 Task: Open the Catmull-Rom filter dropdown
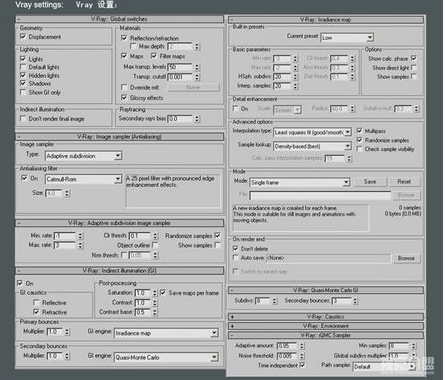(83, 179)
